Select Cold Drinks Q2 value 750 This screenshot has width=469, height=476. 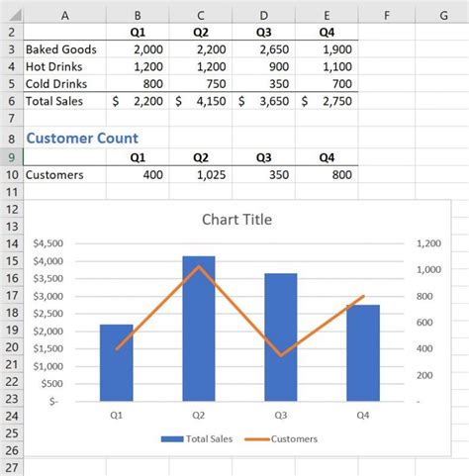point(201,84)
